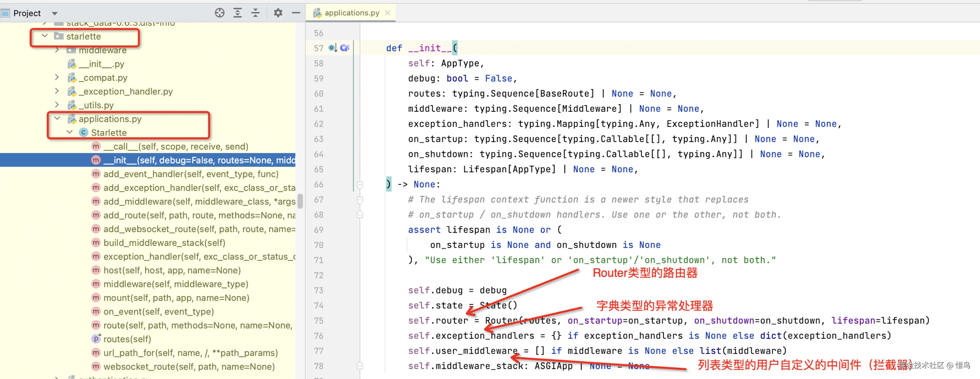Toggle comment fold marker at line 67

point(359,200)
